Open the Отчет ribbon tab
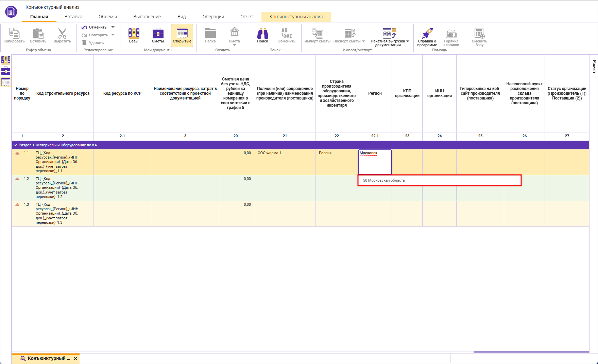This screenshot has height=364, width=598. pos(246,17)
